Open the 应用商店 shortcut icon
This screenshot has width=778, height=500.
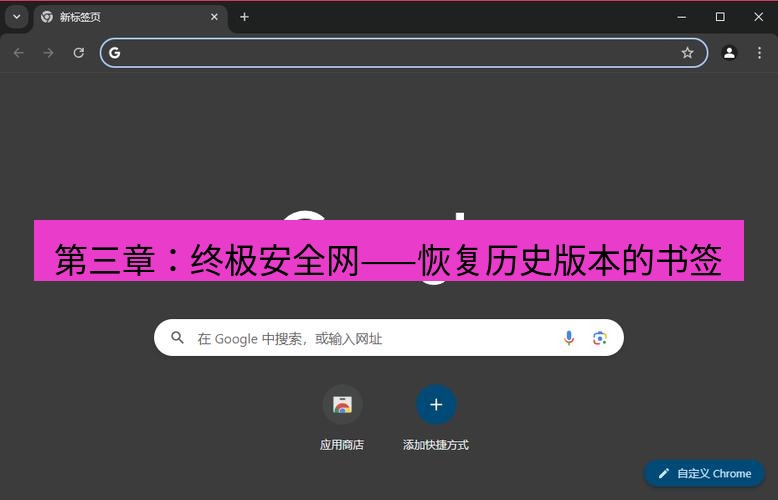pos(342,405)
